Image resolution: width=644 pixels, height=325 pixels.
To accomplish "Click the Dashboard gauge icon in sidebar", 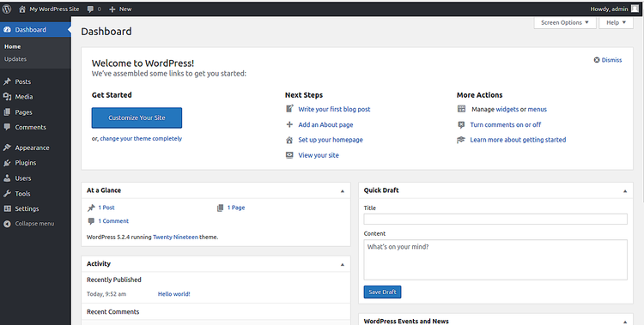I will pyautogui.click(x=7, y=29).
